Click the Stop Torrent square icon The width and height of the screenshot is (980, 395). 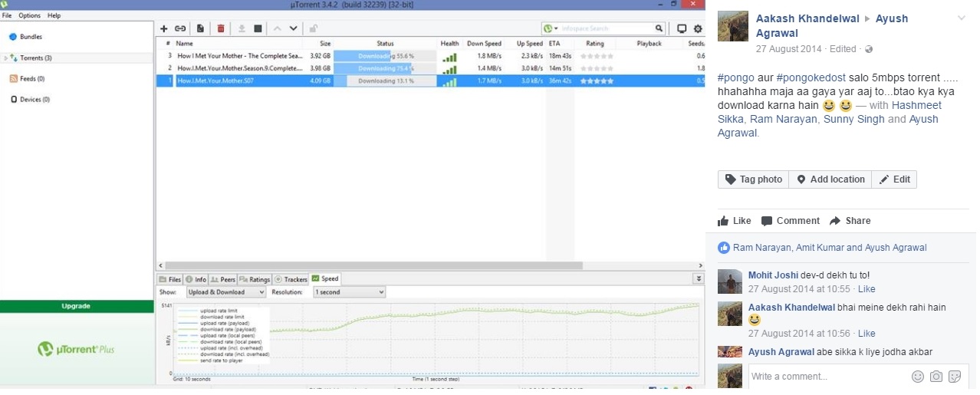pyautogui.click(x=258, y=29)
